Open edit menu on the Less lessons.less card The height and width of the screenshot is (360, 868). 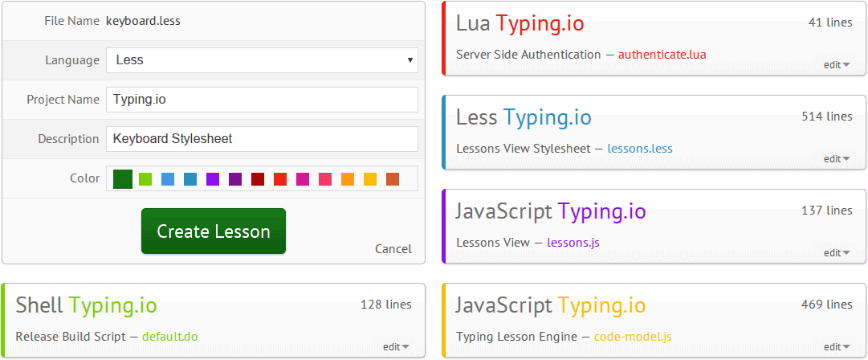(837, 159)
